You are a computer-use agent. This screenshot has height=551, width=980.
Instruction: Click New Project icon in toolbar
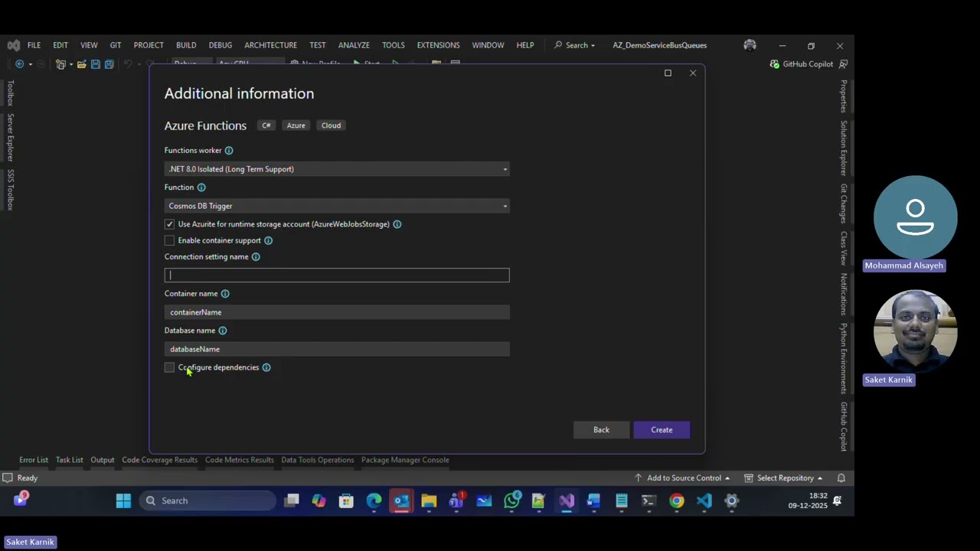click(x=60, y=64)
